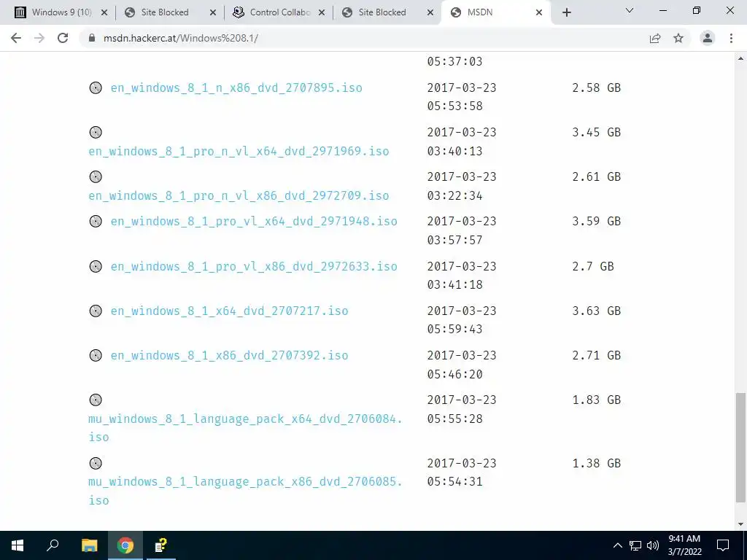Switch to the second Site Blocked tab

[382, 12]
